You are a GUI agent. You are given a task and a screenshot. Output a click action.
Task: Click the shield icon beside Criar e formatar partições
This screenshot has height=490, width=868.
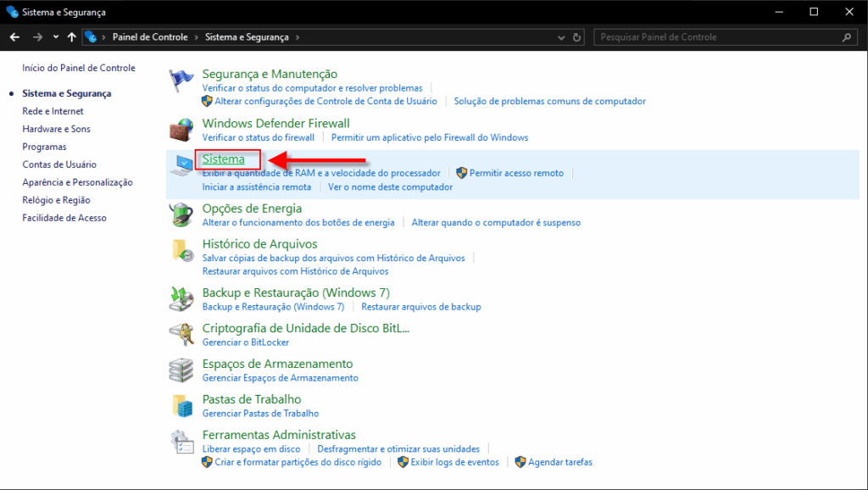tap(207, 462)
